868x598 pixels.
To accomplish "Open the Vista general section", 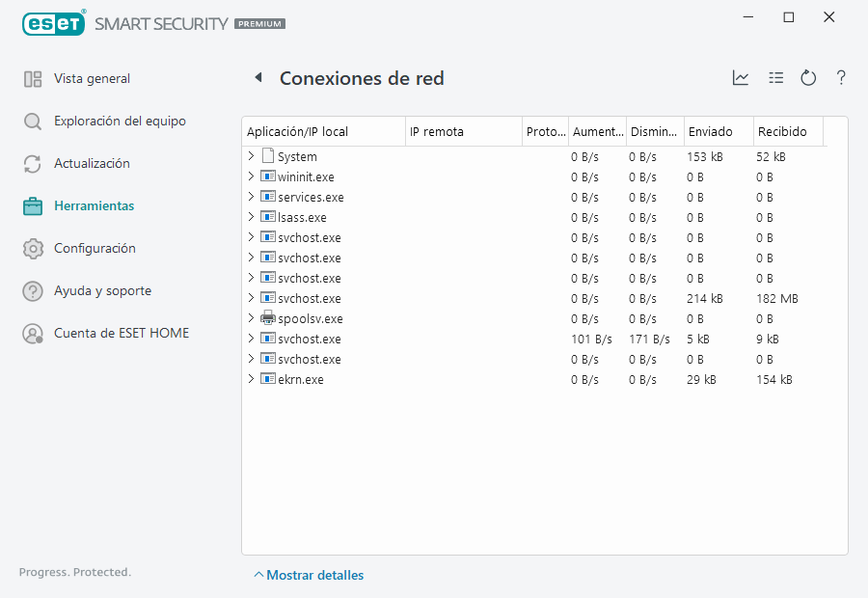I will pos(92,79).
